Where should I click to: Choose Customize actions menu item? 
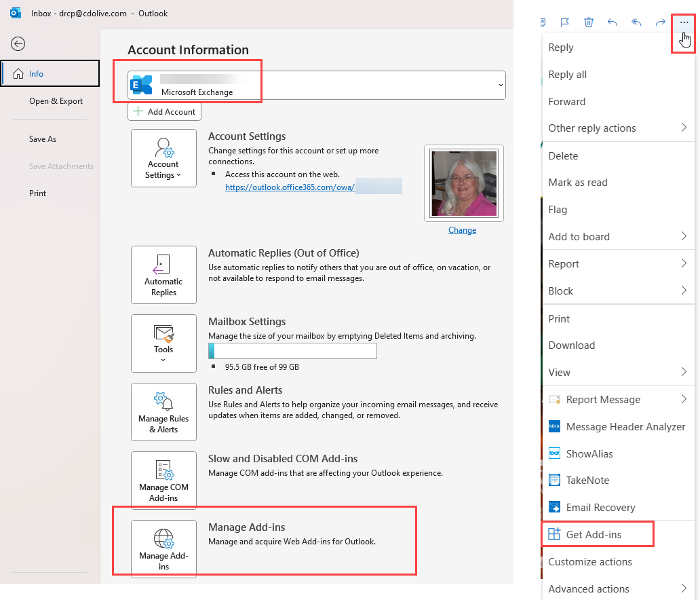coord(619,561)
